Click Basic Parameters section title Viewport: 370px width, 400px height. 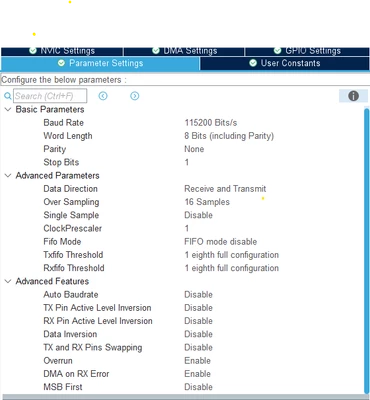coord(50,109)
